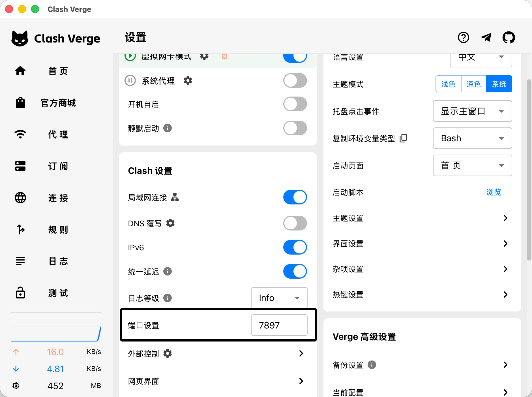This screenshot has height=397, width=532.
Task: Expand the 网页界面 settings row
Action: (x=218, y=381)
